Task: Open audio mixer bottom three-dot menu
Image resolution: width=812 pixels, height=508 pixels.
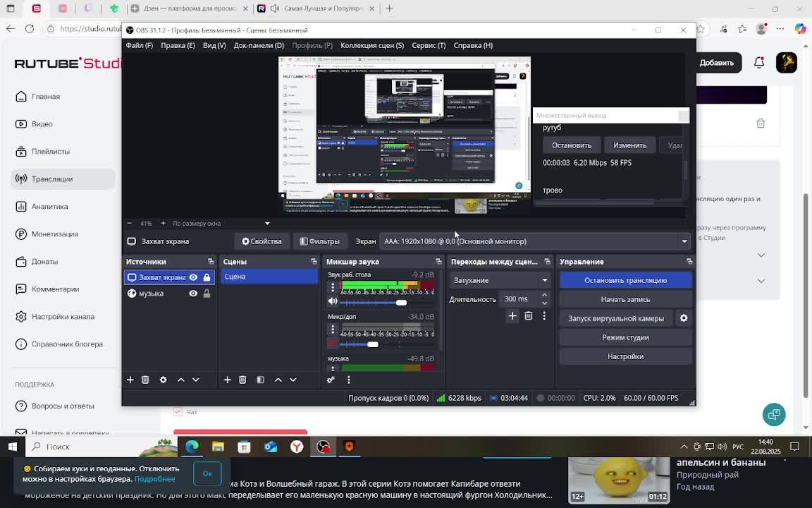Action: pos(348,380)
